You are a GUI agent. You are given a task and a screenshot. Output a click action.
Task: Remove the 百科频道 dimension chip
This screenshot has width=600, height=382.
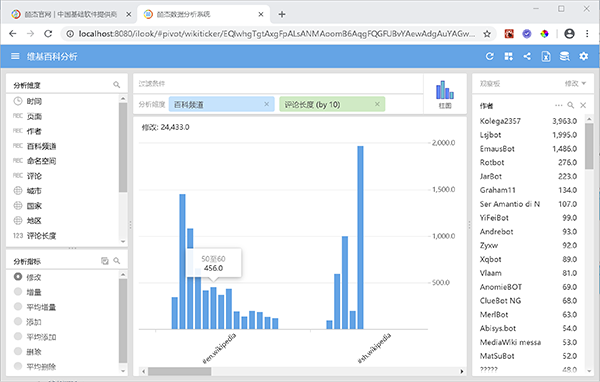click(267, 104)
